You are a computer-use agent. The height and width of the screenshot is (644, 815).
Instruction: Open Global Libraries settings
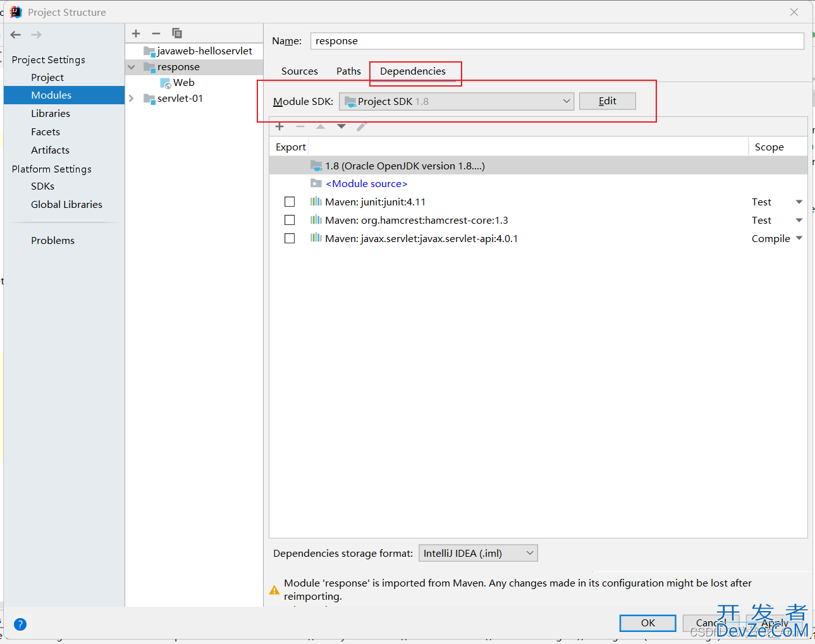coord(66,205)
